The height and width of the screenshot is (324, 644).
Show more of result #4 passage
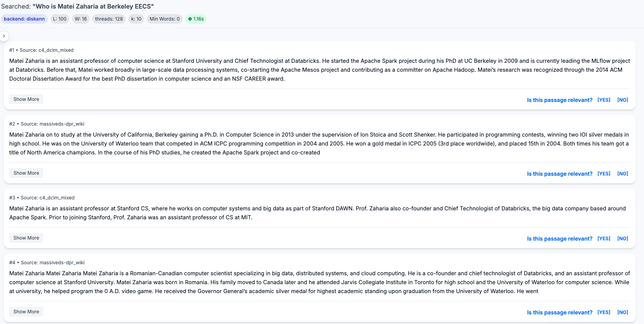tap(26, 312)
